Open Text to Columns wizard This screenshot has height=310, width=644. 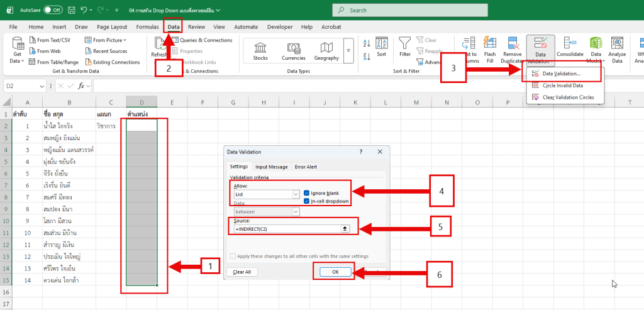tap(469, 50)
